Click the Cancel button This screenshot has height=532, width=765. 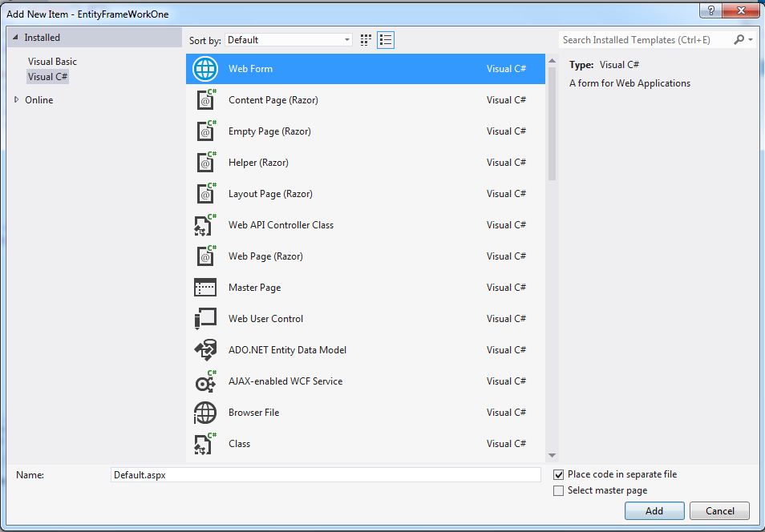pyautogui.click(x=719, y=510)
